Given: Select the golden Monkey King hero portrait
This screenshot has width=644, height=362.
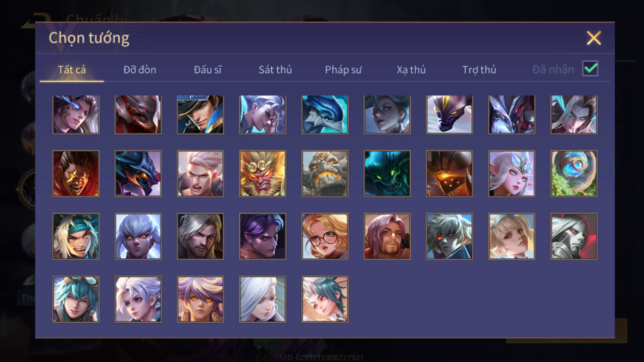Looking at the screenshot, I should point(263,173).
